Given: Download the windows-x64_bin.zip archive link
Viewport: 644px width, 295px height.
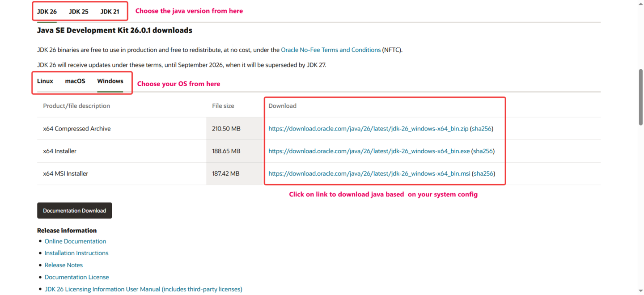Looking at the screenshot, I should click(x=369, y=129).
